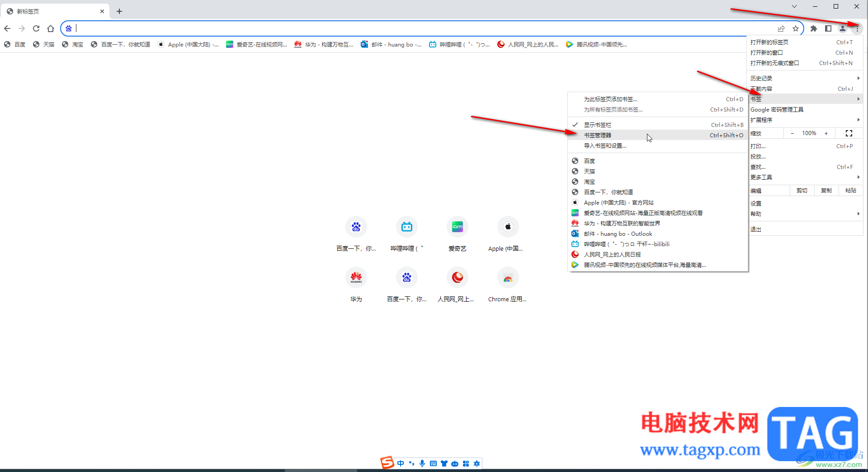Open 哔哩哔哩 bookmark in bookmarks bar

(x=459, y=44)
